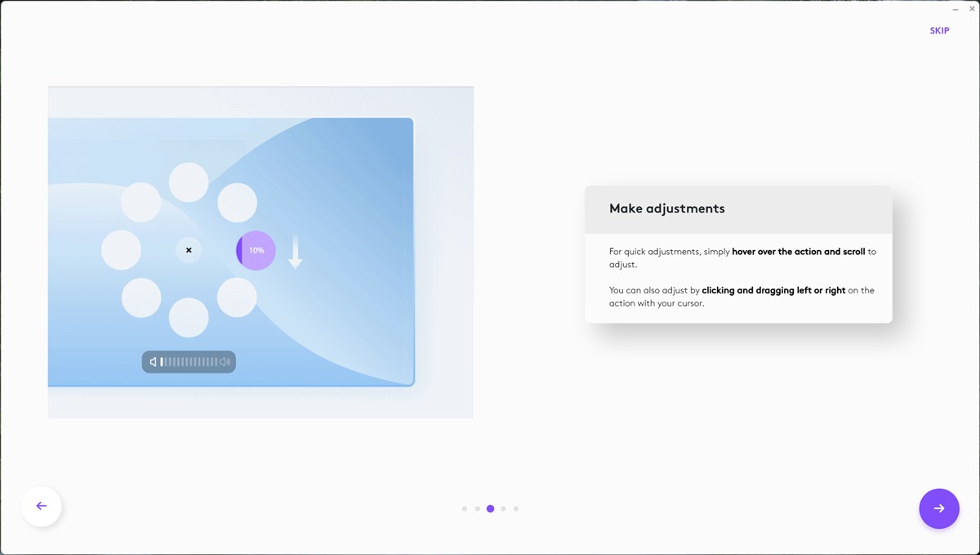Close the application window
Viewport: 980px width, 555px height.
pos(971,8)
